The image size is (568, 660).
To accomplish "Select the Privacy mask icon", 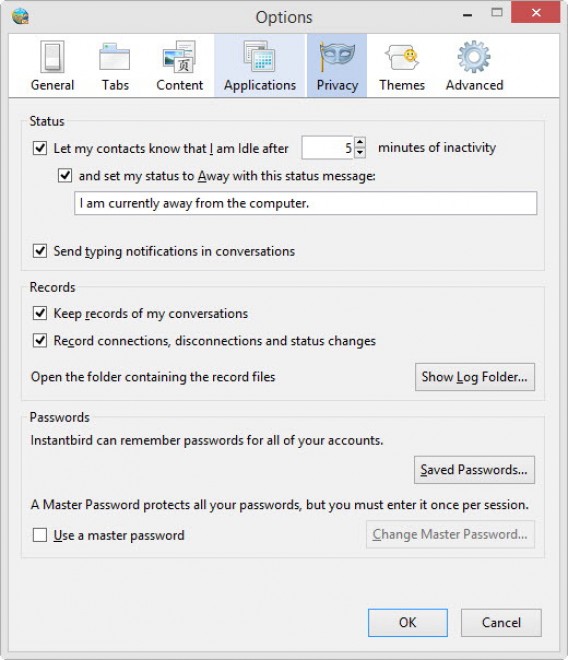I will [x=337, y=57].
